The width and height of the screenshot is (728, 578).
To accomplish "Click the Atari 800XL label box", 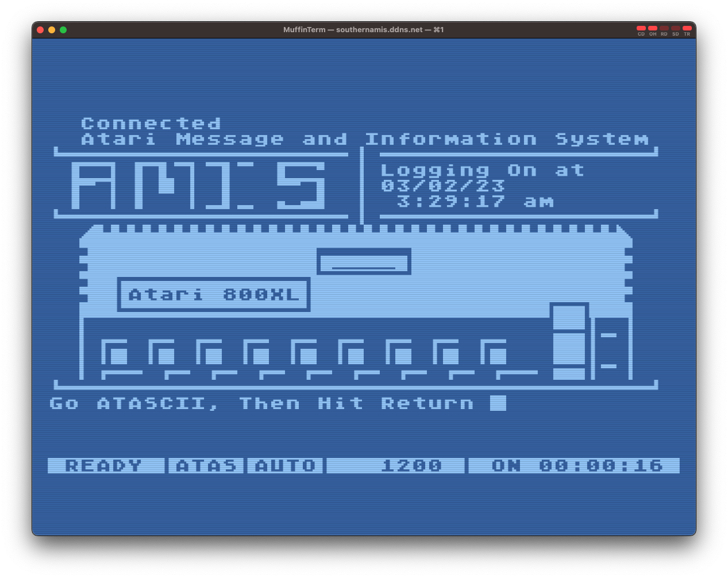I will coord(214,295).
